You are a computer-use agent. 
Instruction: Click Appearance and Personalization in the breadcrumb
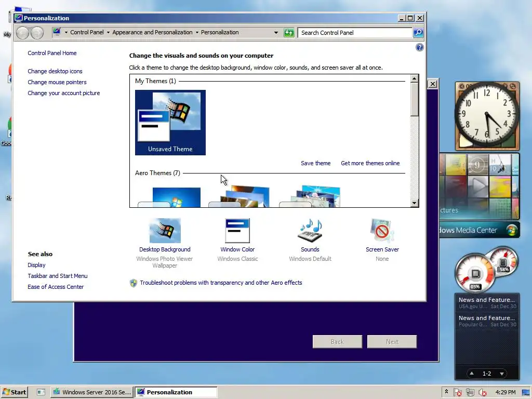(x=152, y=32)
